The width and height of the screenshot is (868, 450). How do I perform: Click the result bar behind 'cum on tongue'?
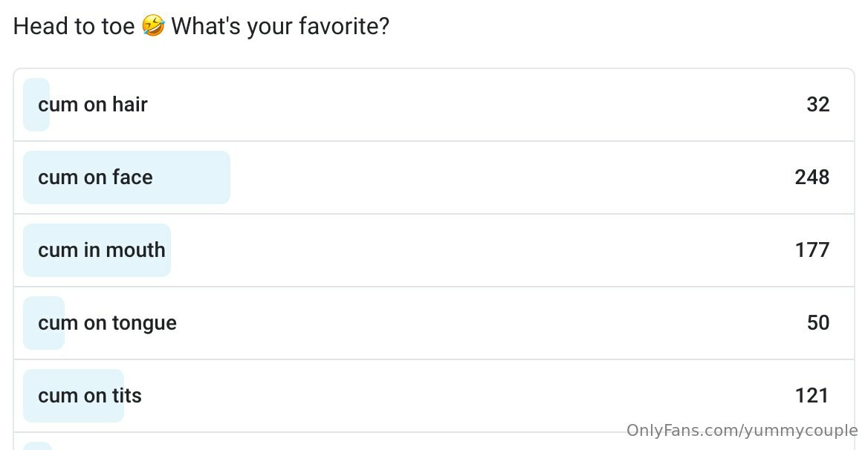(44, 323)
